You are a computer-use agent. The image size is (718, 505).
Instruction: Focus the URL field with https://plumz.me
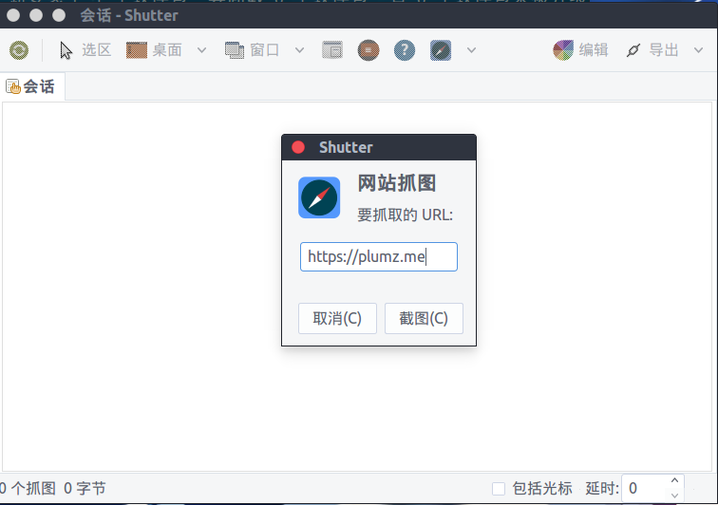click(x=379, y=257)
